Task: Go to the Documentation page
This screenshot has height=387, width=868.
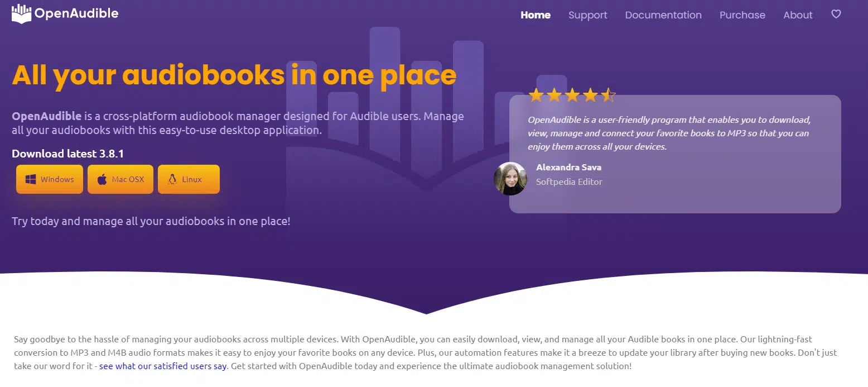Action: coord(663,15)
